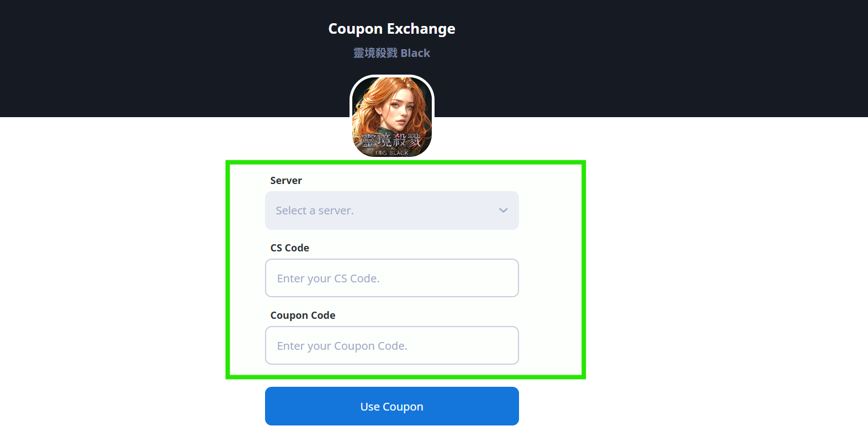This screenshot has height=431, width=868.
Task: Click the CS Code field label
Action: (290, 248)
